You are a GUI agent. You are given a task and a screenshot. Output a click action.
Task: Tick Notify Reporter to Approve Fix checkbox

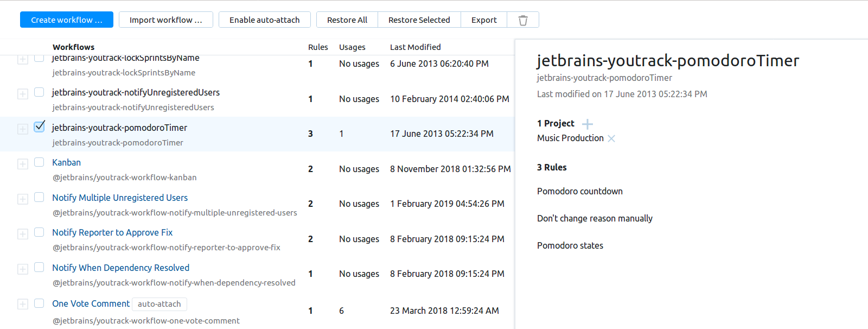point(39,232)
